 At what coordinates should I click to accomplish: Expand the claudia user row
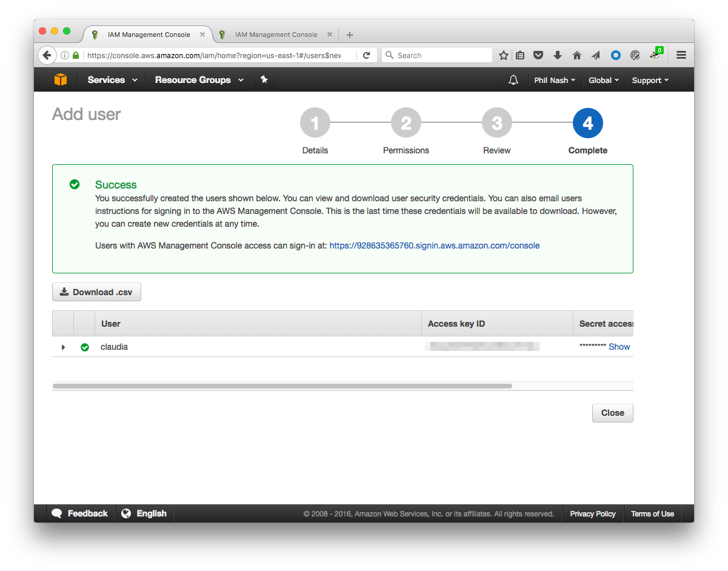click(x=63, y=347)
